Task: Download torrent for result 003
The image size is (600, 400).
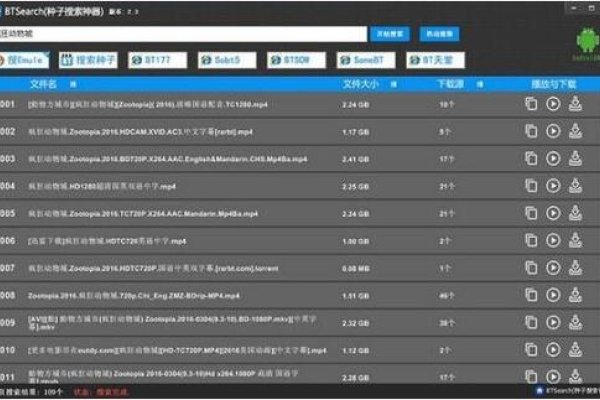Action: (x=576, y=158)
